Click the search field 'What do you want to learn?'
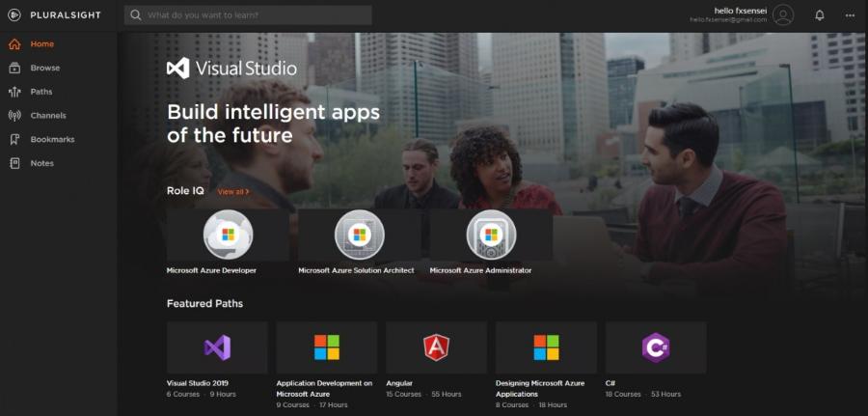The height and width of the screenshot is (416, 868). pyautogui.click(x=248, y=14)
